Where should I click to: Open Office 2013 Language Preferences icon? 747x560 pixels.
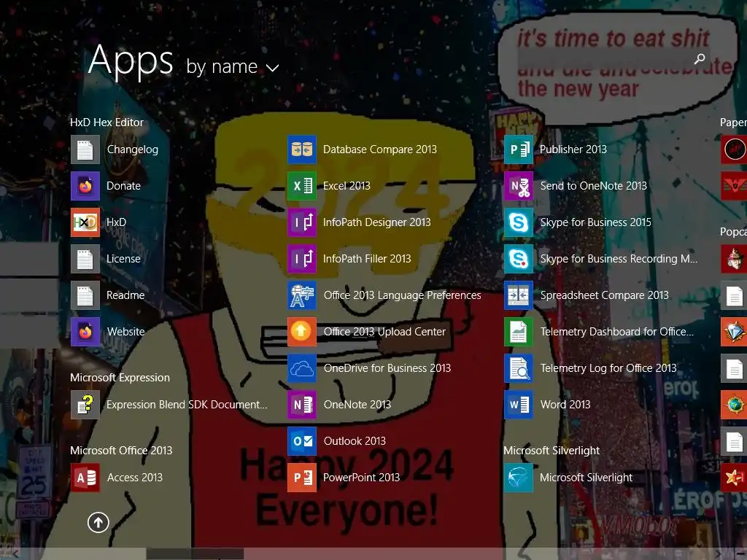coord(302,295)
